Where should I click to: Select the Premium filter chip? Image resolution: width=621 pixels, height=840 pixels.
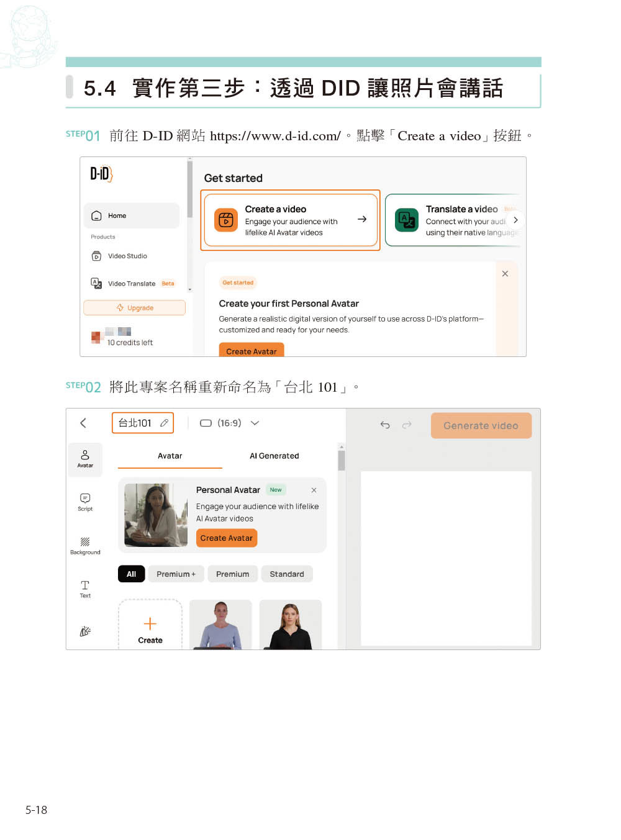point(233,574)
